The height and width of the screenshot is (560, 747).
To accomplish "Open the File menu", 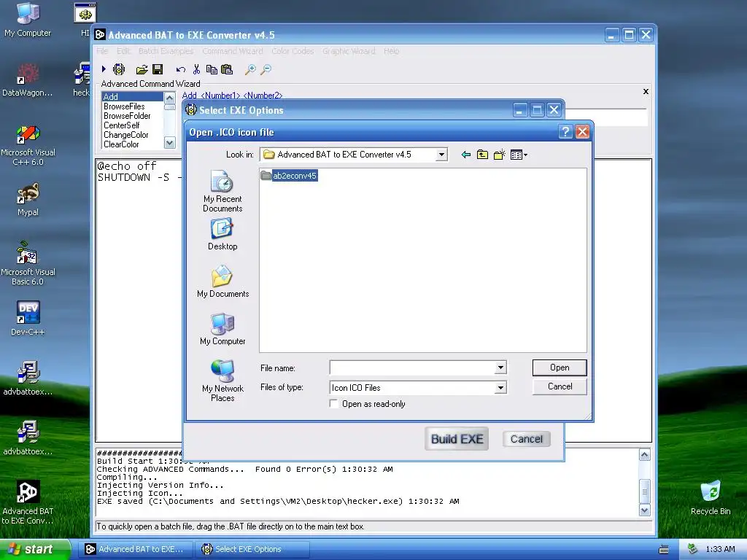I will pos(102,51).
